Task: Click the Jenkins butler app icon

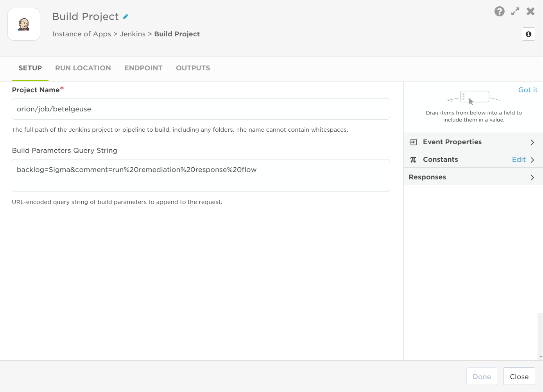Action: [24, 24]
